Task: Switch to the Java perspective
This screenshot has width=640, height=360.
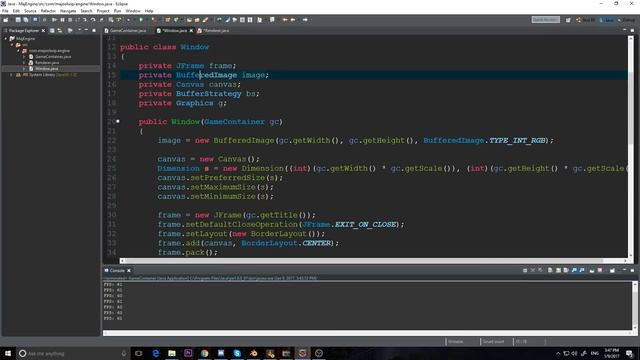Action: point(607,20)
